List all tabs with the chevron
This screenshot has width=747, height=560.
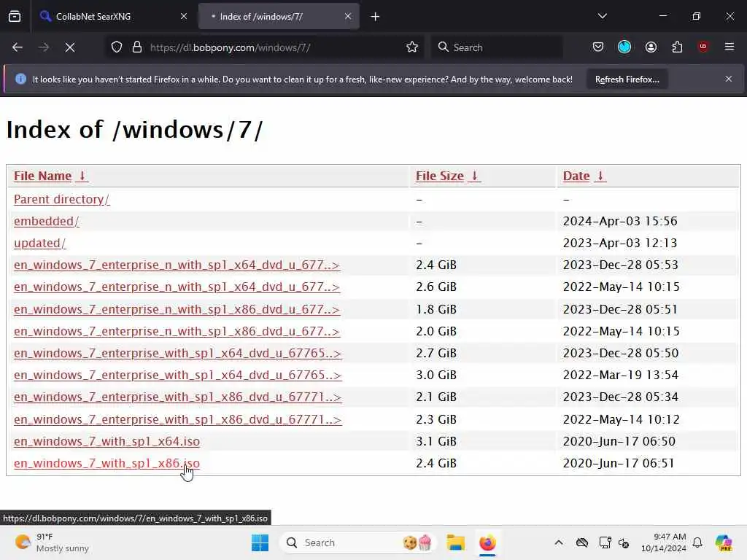point(602,16)
